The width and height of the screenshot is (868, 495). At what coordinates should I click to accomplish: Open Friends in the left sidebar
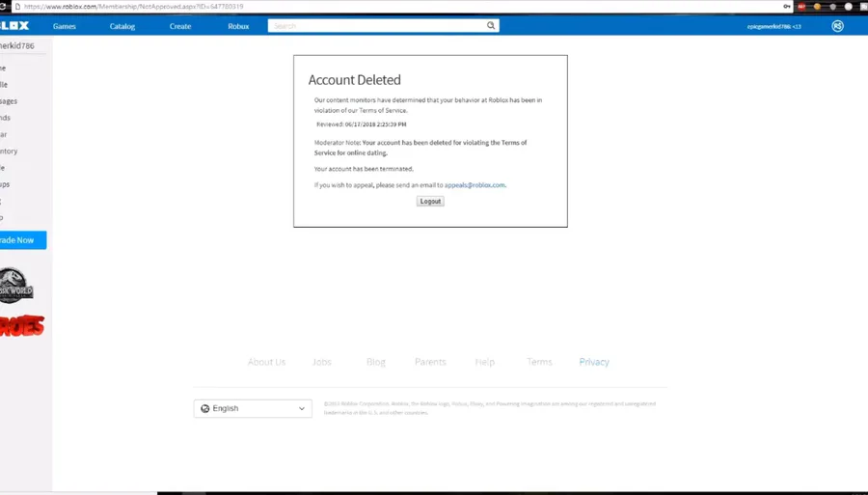click(6, 118)
